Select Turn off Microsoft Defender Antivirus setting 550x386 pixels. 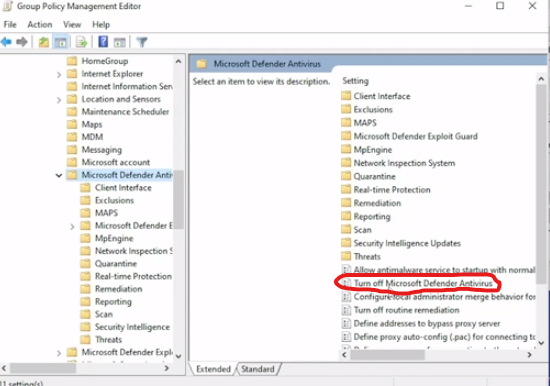(423, 283)
